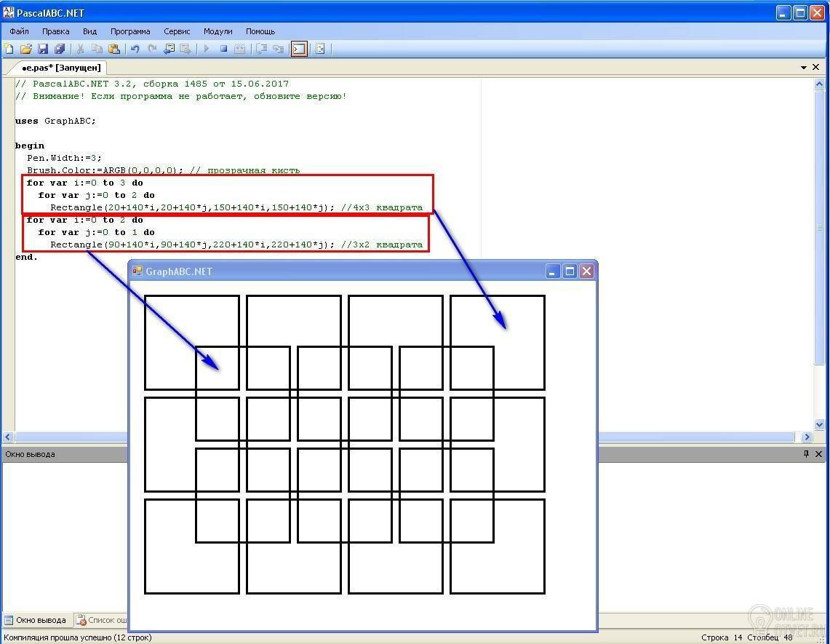Toggle the code formatting toolbar button
The height and width of the screenshot is (644, 830).
click(x=320, y=49)
